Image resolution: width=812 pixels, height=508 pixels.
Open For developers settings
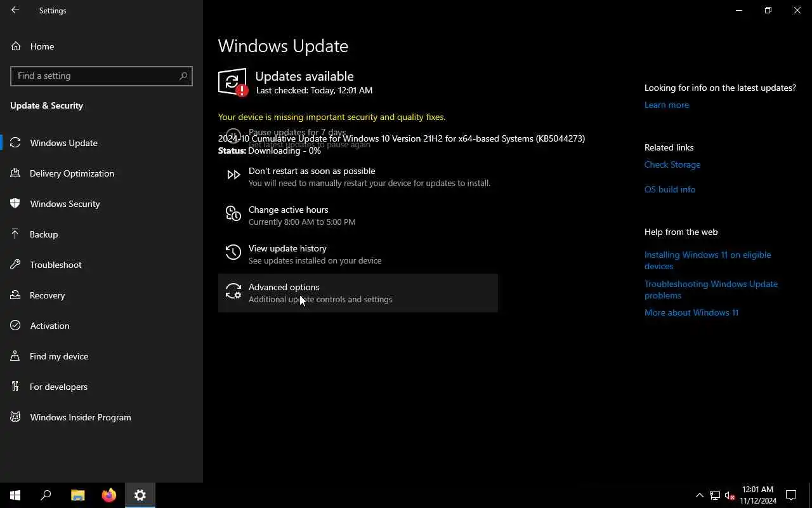[x=101, y=387]
